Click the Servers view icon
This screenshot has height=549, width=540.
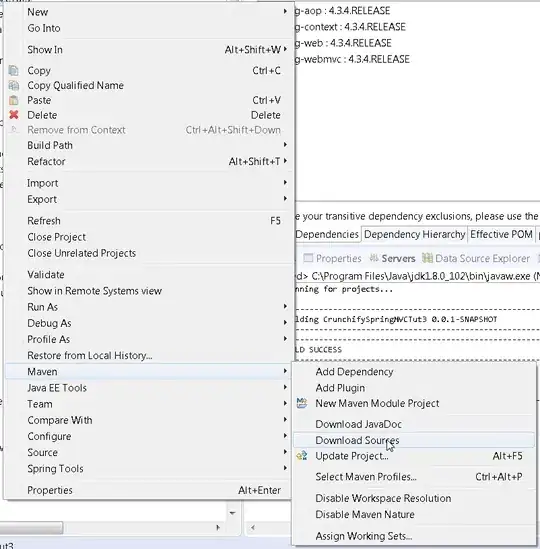click(x=374, y=258)
